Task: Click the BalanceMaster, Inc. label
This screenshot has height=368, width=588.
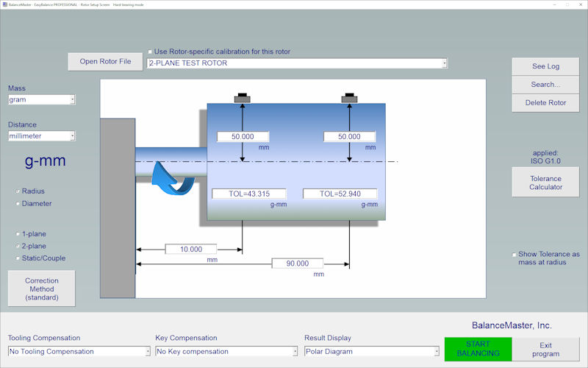Action: click(x=512, y=325)
